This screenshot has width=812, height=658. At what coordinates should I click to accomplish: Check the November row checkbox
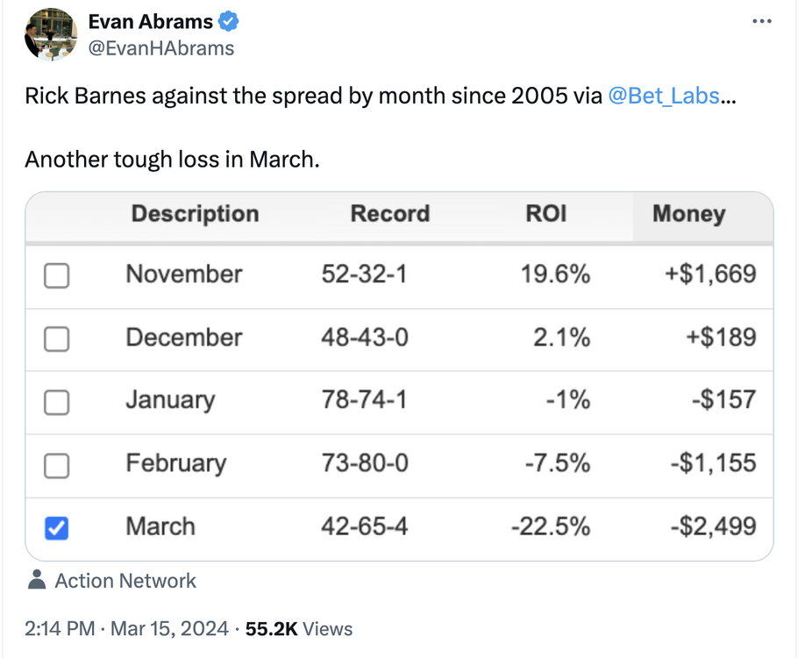pos(57,276)
